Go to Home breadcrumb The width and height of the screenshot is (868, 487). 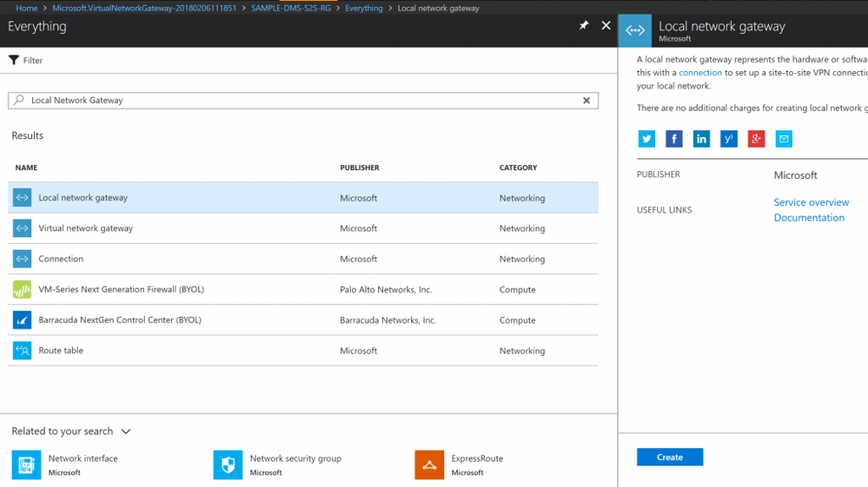pos(27,9)
